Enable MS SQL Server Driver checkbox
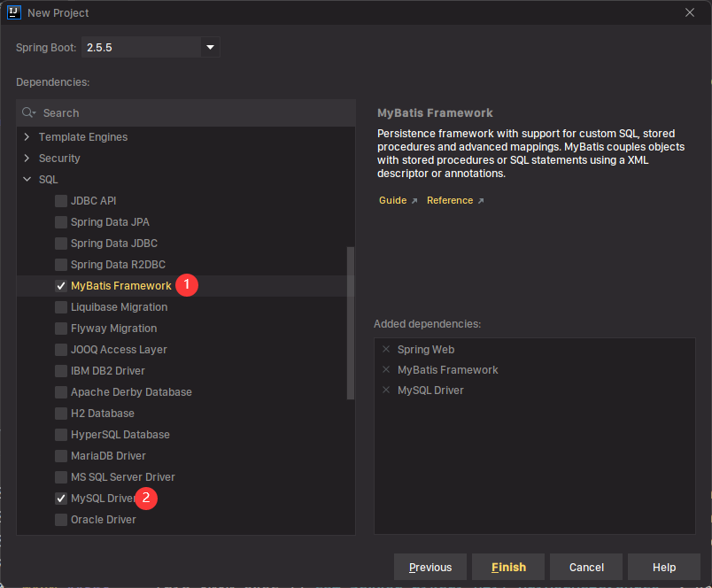This screenshot has width=712, height=588. click(x=61, y=477)
